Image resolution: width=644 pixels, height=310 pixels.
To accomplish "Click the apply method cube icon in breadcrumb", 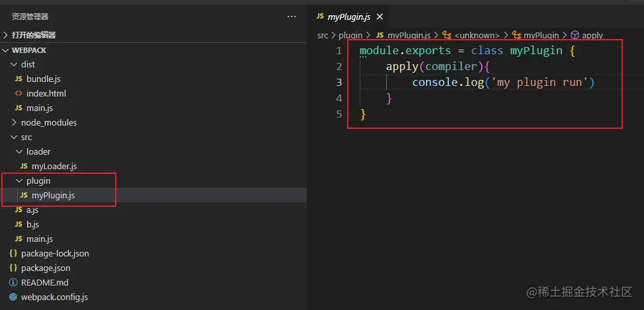I will coord(575,35).
